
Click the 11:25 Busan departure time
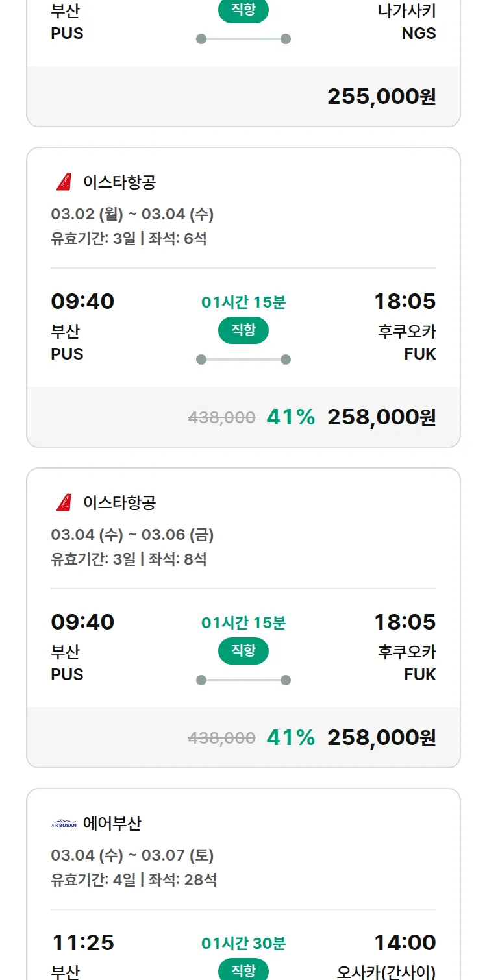pyautogui.click(x=82, y=942)
